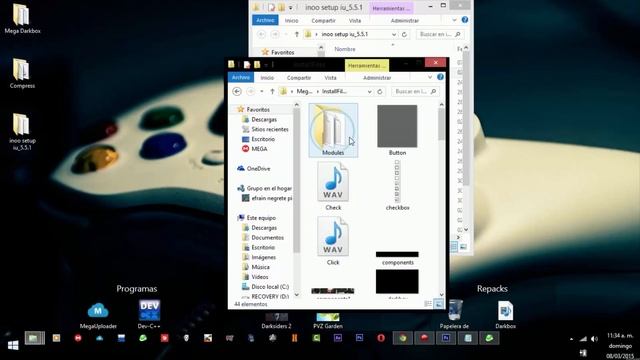Open Descargas under Favoritos
This screenshot has width=640, height=360.
264,120
